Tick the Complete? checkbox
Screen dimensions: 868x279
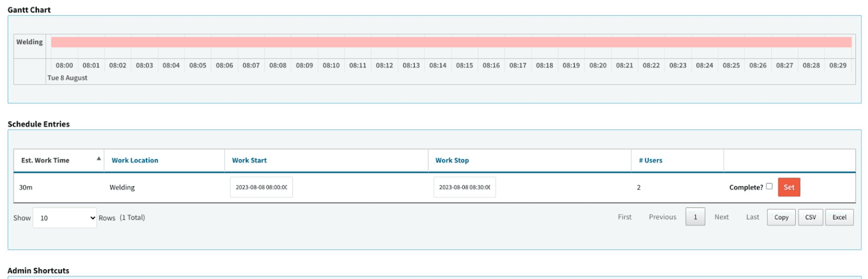pyautogui.click(x=769, y=186)
